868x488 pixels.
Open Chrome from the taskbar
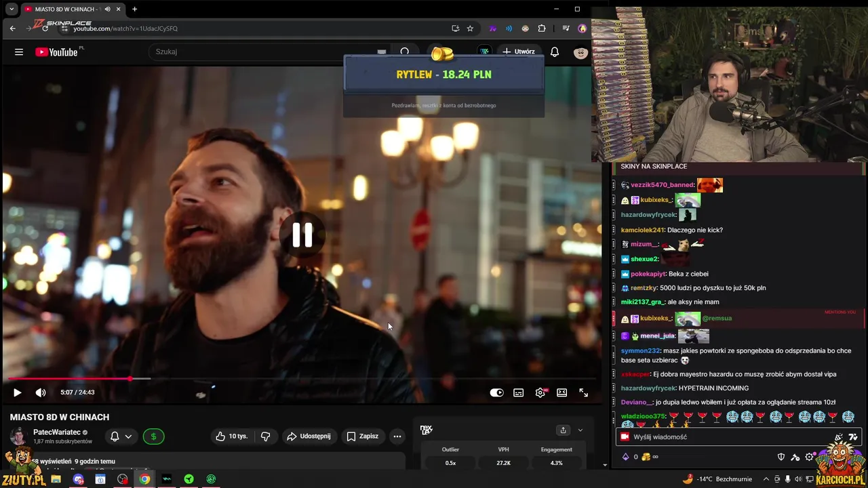point(144,479)
